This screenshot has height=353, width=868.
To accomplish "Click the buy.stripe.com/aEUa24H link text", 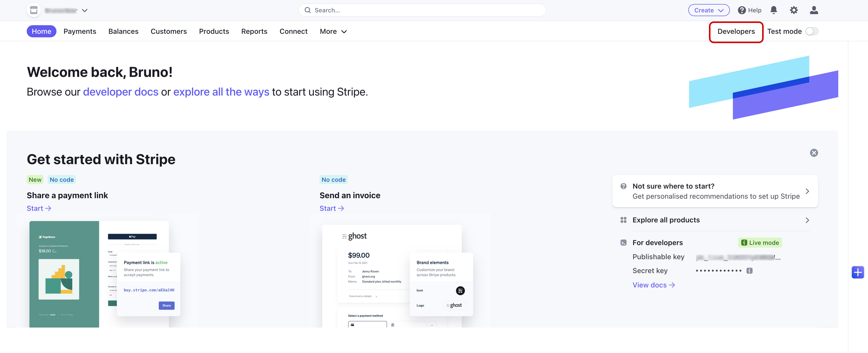I will click(x=149, y=290).
